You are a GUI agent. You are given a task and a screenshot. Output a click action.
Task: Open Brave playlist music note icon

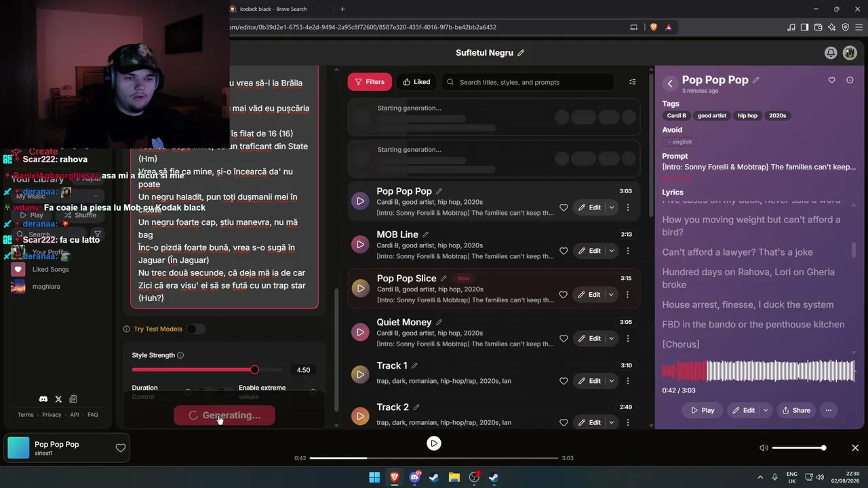(791, 27)
